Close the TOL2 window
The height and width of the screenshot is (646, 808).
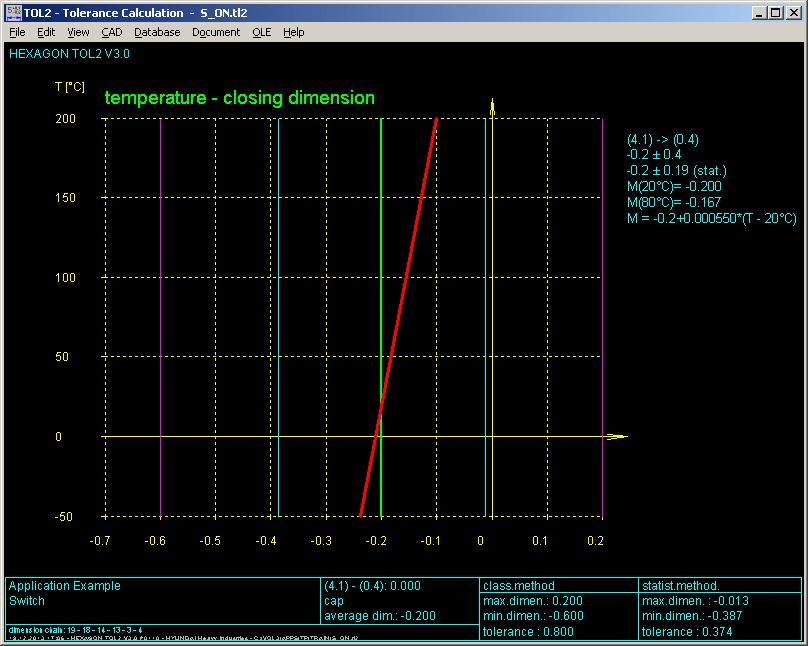coord(795,12)
